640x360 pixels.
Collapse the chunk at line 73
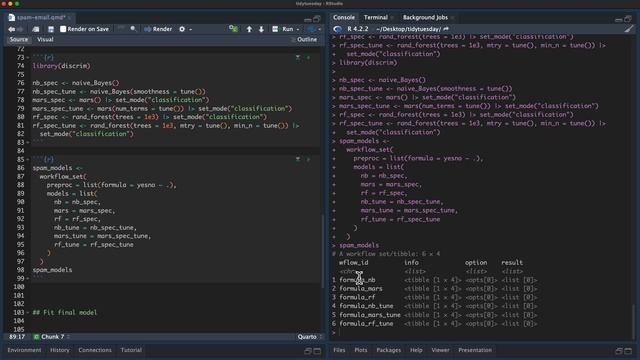tap(28, 58)
